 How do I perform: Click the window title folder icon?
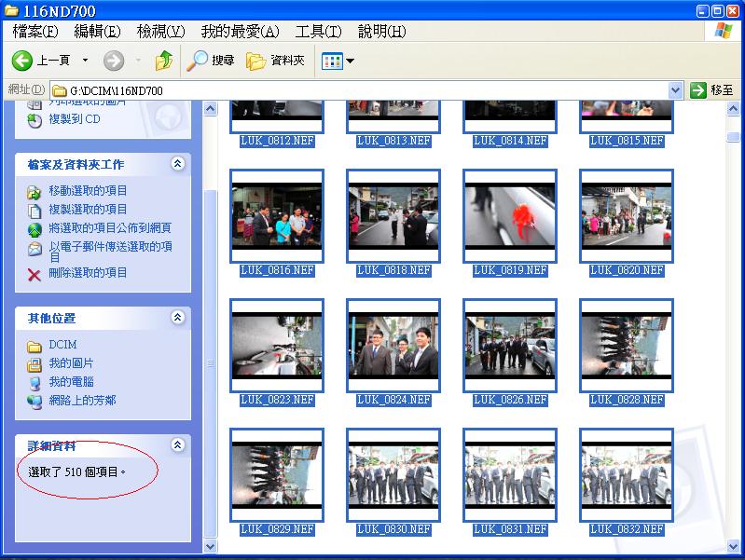tap(11, 10)
